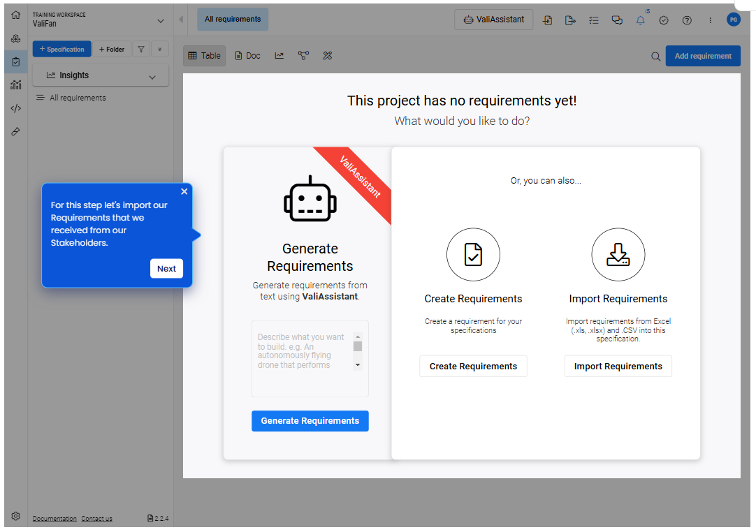Close the blue tour tooltip
Viewport: 756px width, 532px height.
(x=184, y=191)
